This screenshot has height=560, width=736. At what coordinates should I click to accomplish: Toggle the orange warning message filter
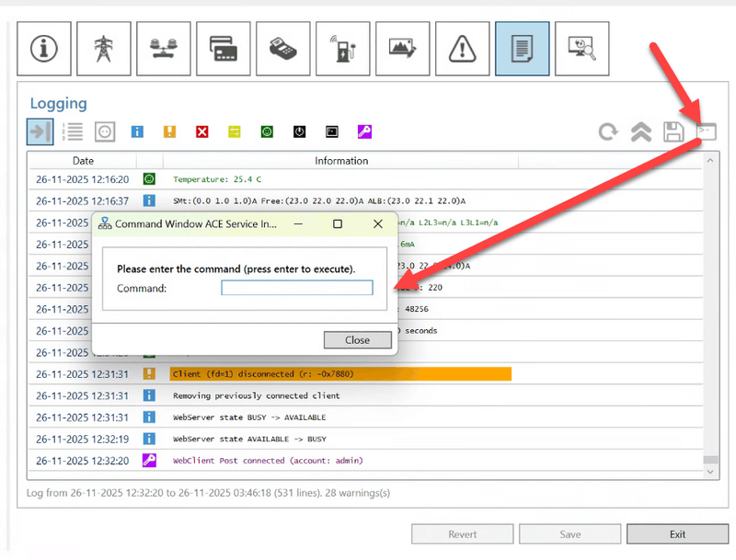[x=169, y=131]
